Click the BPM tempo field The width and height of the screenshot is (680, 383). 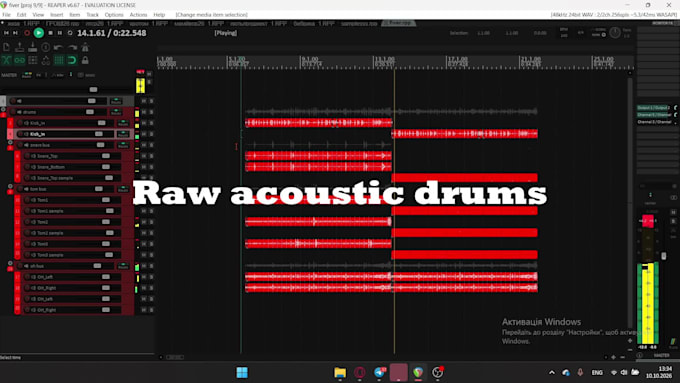click(564, 33)
